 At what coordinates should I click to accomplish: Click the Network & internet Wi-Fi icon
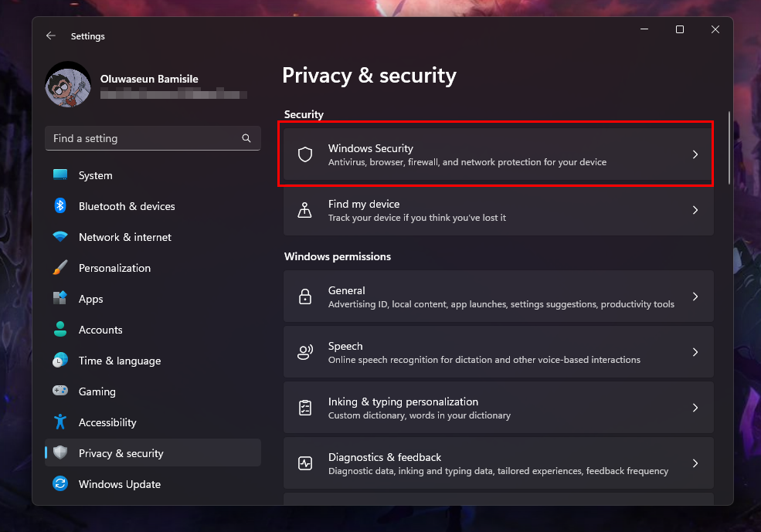pyautogui.click(x=60, y=237)
